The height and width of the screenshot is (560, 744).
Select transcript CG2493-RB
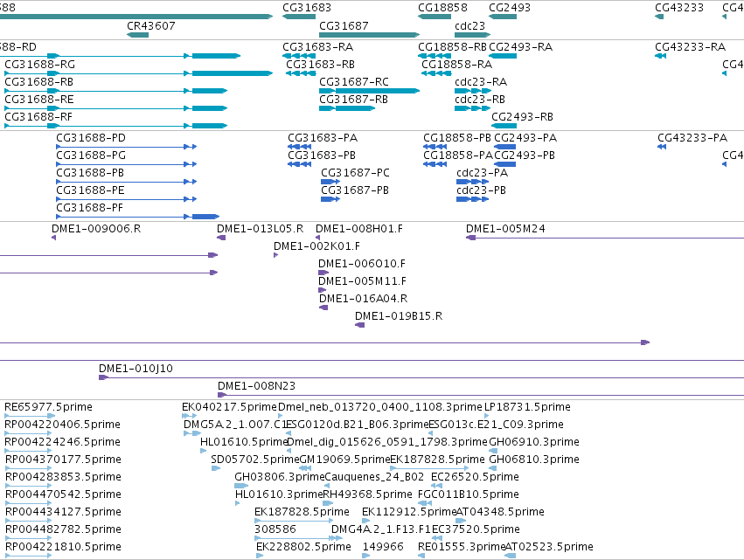tap(523, 117)
